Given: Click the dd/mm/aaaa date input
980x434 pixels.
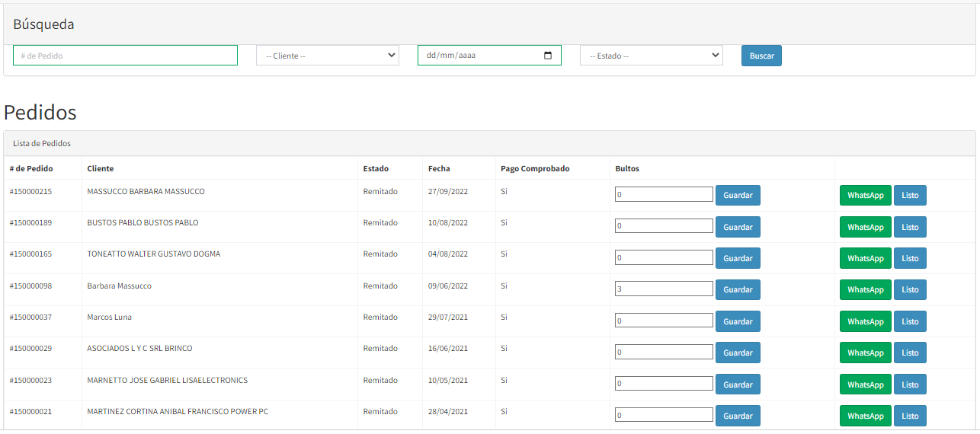Looking at the screenshot, I should click(480, 56).
